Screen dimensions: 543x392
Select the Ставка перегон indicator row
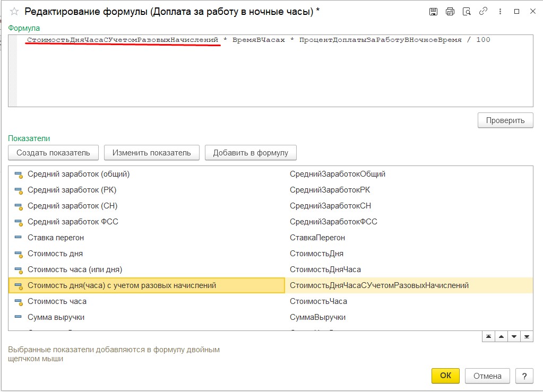[56, 238]
